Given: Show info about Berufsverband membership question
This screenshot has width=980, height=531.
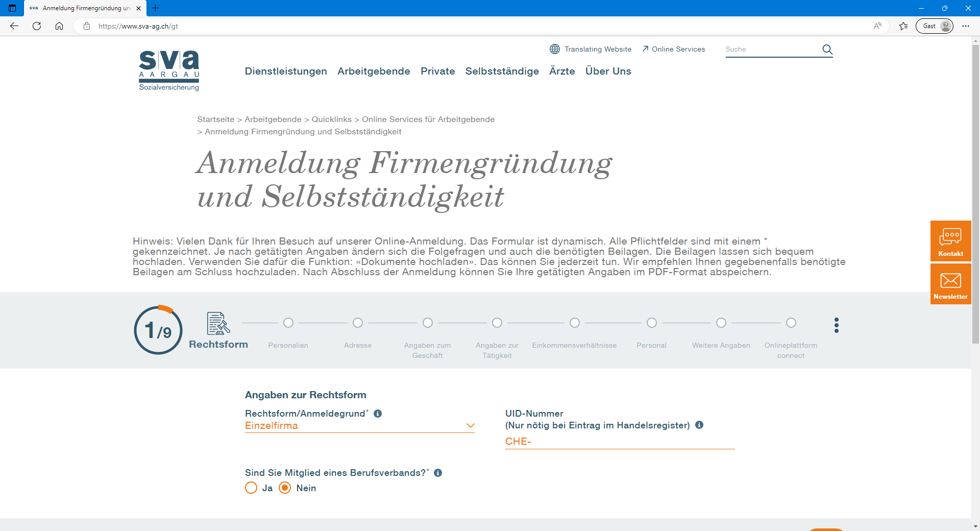Looking at the screenshot, I should [x=438, y=473].
